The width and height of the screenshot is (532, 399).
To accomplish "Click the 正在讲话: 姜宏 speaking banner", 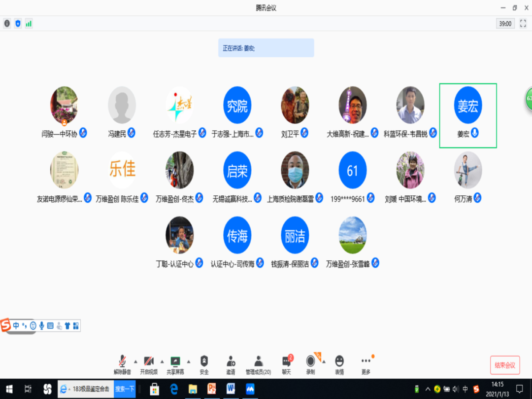I will 266,48.
